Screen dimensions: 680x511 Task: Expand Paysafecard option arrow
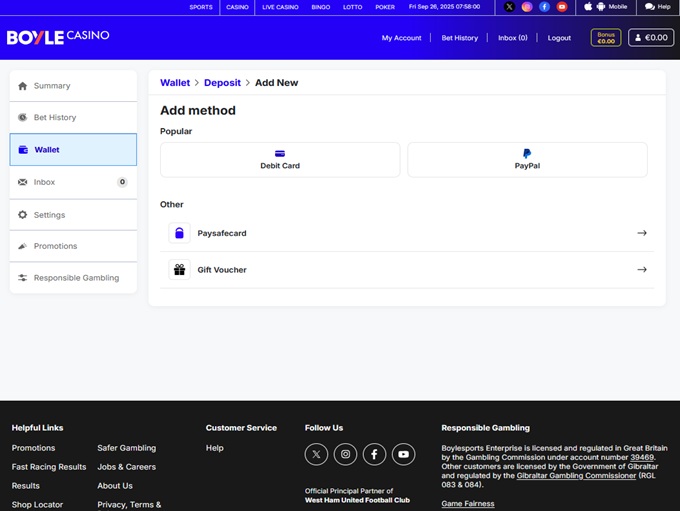[x=642, y=233]
